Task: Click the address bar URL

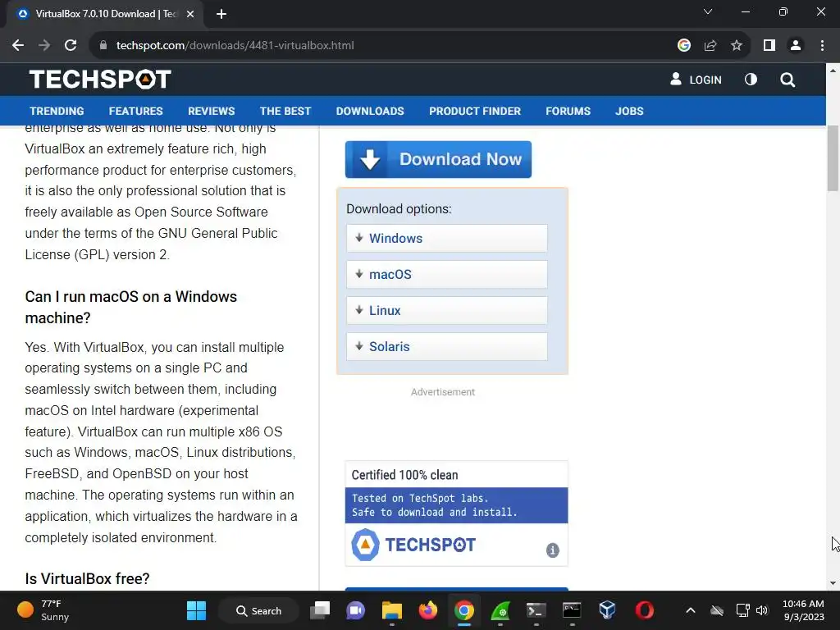Action: pyautogui.click(x=235, y=46)
